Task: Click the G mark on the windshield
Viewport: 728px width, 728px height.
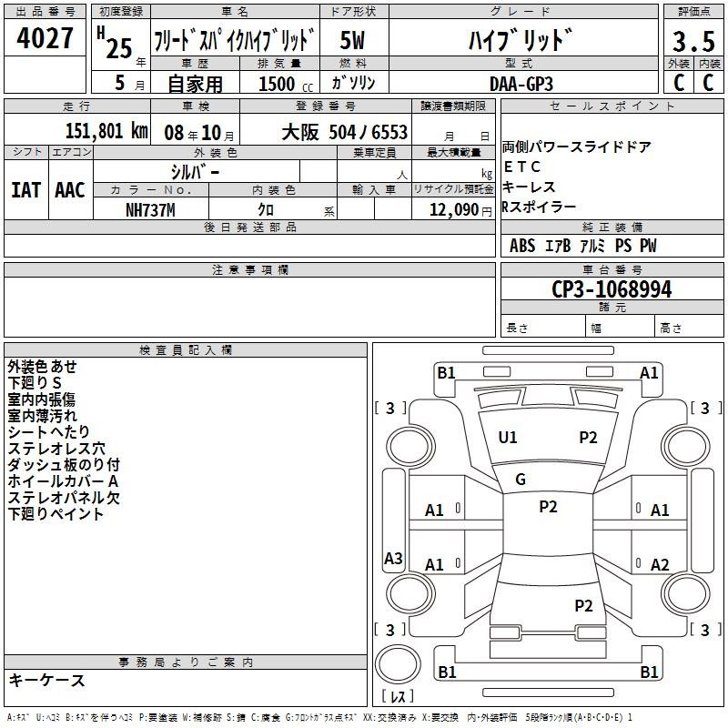Action: click(x=521, y=480)
